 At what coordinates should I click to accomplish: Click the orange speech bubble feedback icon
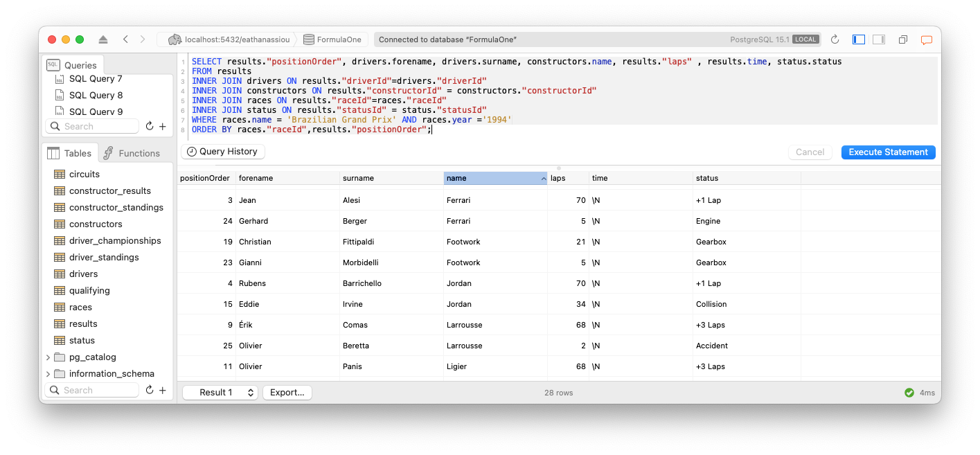tap(926, 39)
